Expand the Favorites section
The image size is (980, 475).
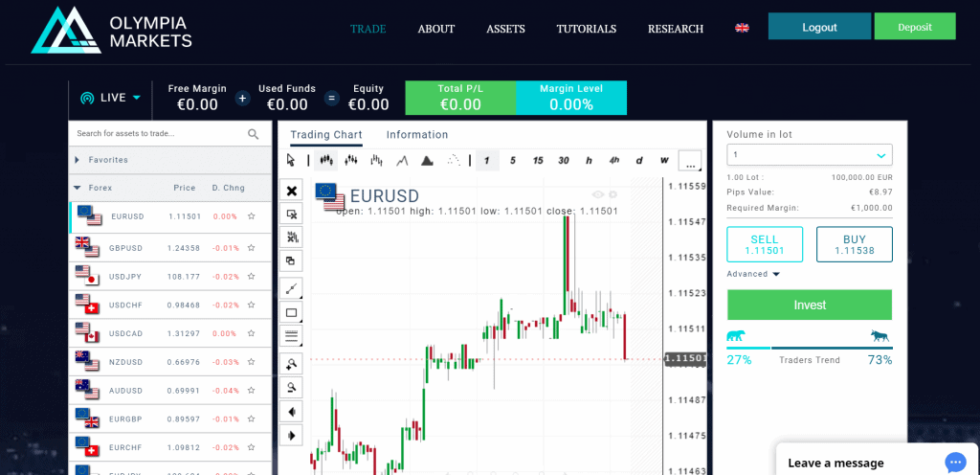pyautogui.click(x=170, y=160)
